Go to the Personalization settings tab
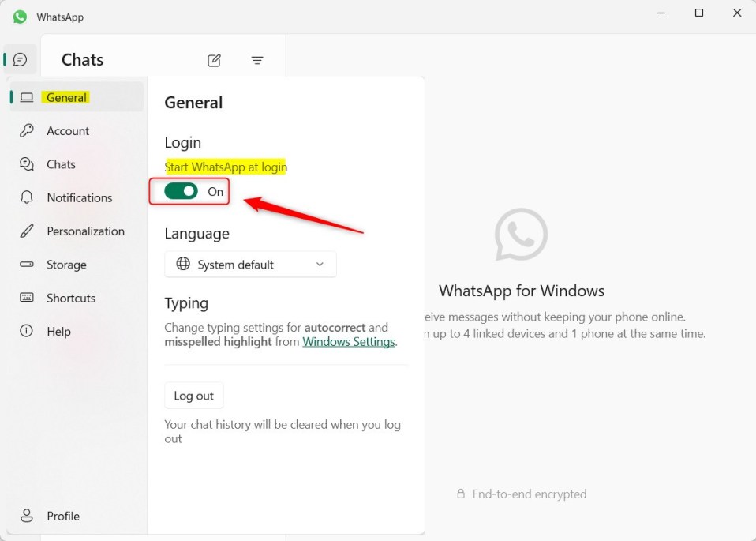Viewport: 756px width, 541px height. pyautogui.click(x=77, y=231)
